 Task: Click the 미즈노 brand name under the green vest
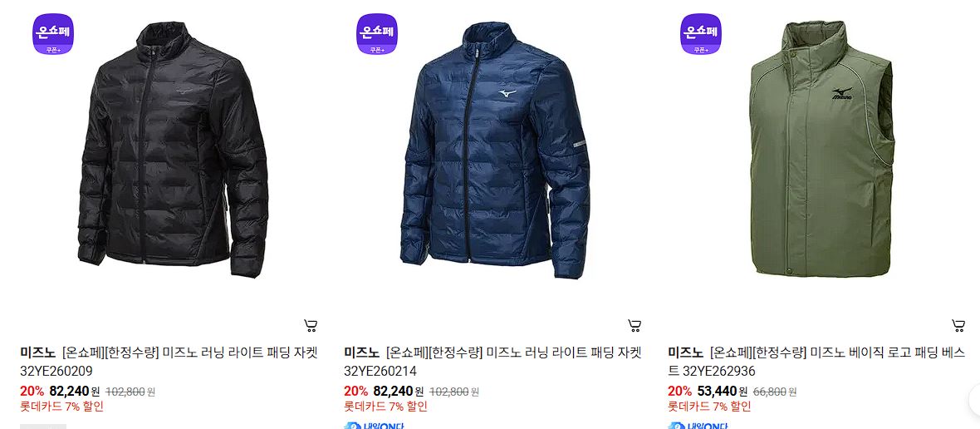[x=686, y=353]
